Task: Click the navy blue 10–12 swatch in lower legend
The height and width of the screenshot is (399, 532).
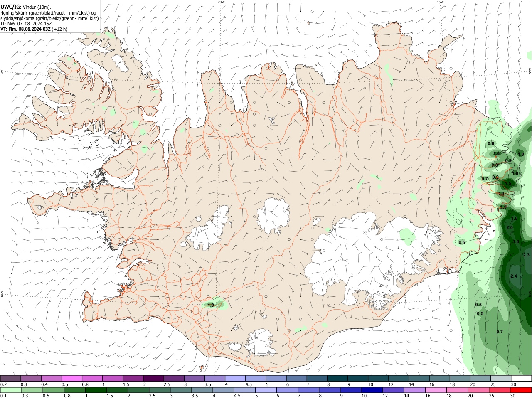Action: [x=372, y=390]
